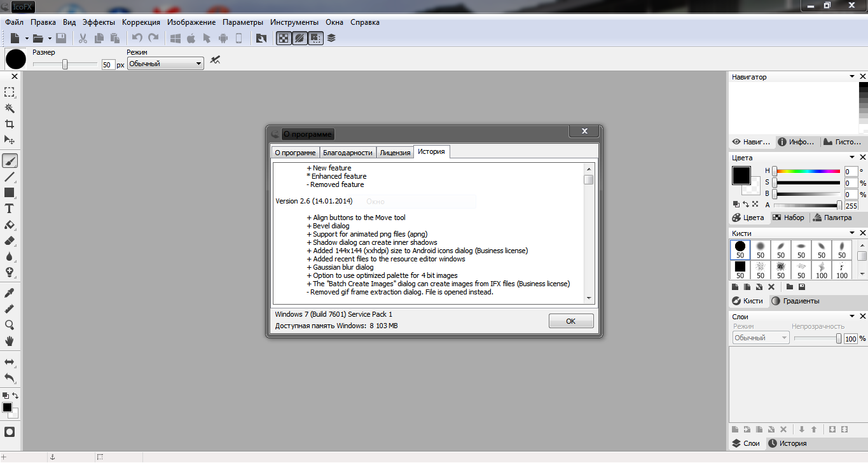The width and height of the screenshot is (868, 463).
Task: Click the Непрозрачность opacity slider in Слои
Action: click(818, 338)
